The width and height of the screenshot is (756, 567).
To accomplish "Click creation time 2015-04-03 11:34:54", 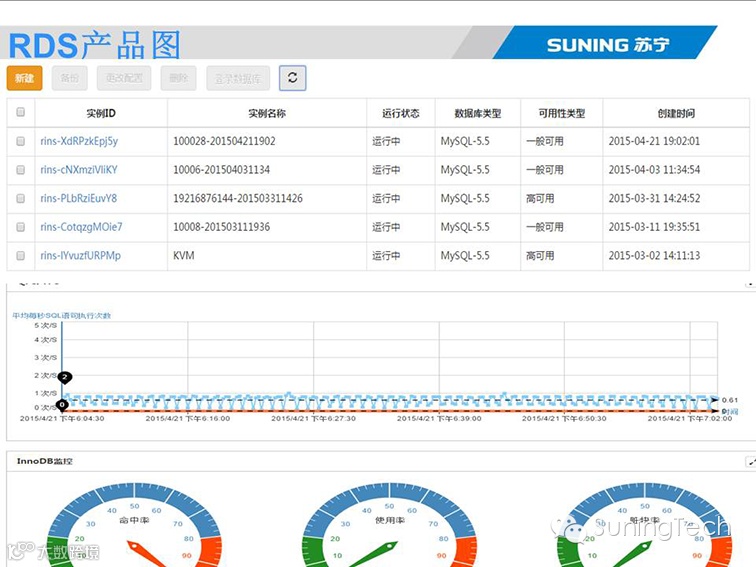I will coord(654,170).
